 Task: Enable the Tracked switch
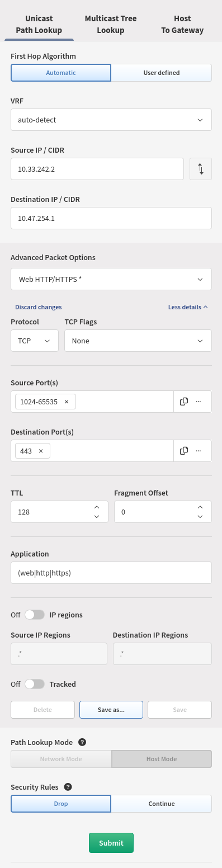35,684
